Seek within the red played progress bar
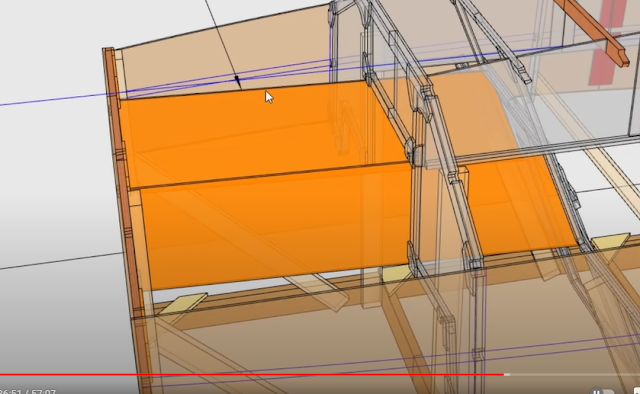640x394 pixels. tap(252, 374)
